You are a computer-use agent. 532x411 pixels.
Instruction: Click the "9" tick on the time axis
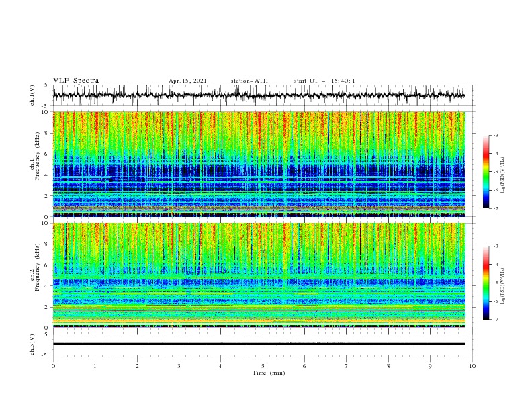point(430,366)
